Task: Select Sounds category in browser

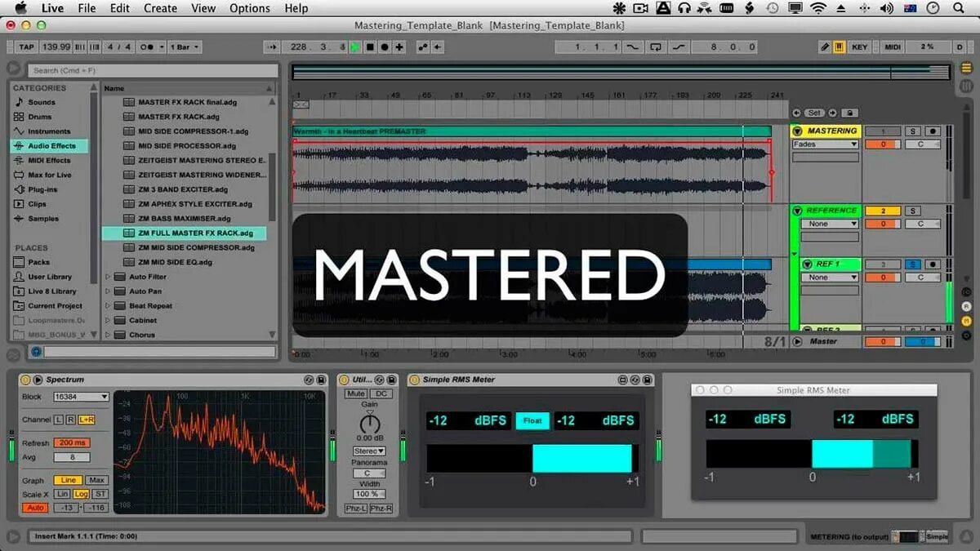Action: click(42, 102)
